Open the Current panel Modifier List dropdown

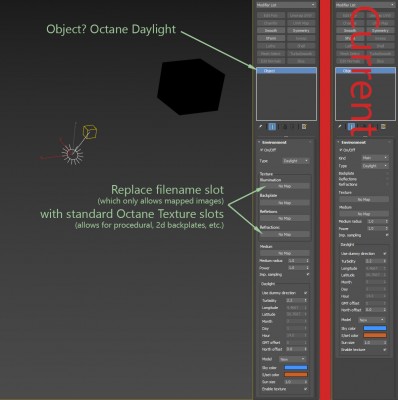(365, 5)
